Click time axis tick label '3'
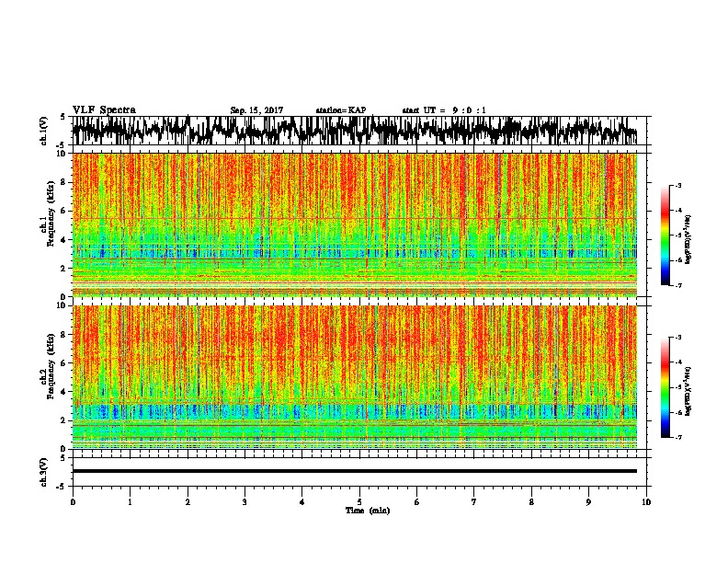Image resolution: width=728 pixels, height=563 pixels. pos(245,502)
